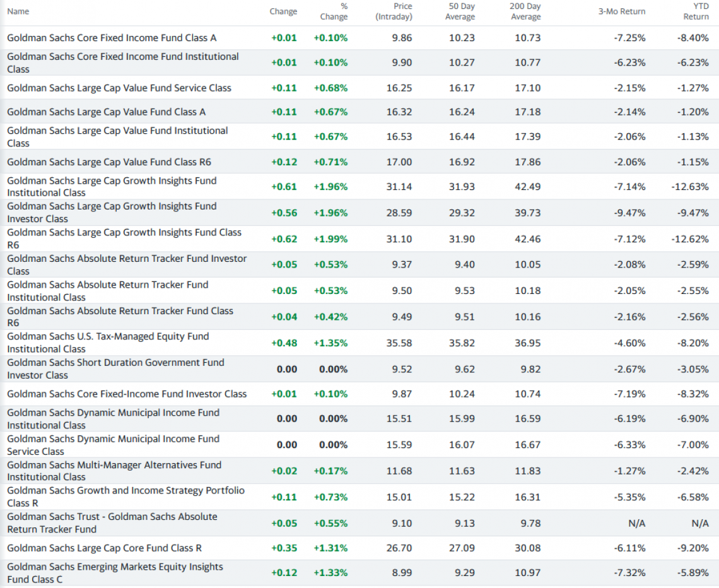Open Large Cap Growth Insights Fund Investor Class

point(112,213)
